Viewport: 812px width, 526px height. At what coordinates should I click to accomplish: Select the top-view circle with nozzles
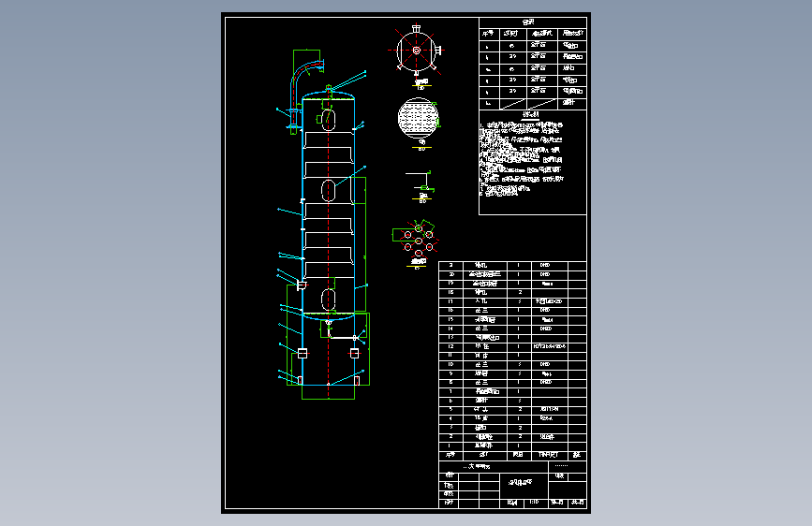coord(417,51)
